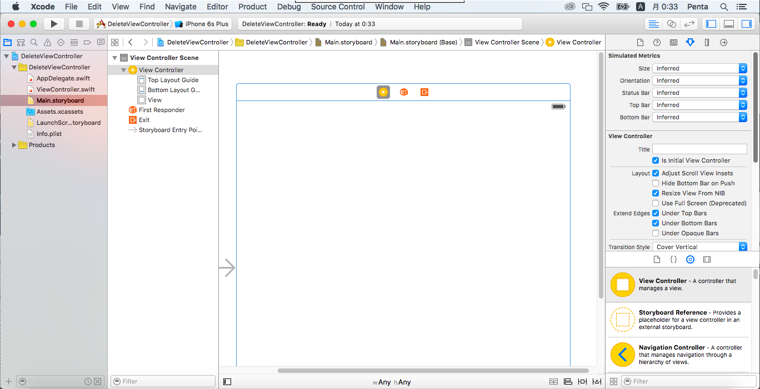Show the identity inspector

pyautogui.click(x=673, y=43)
